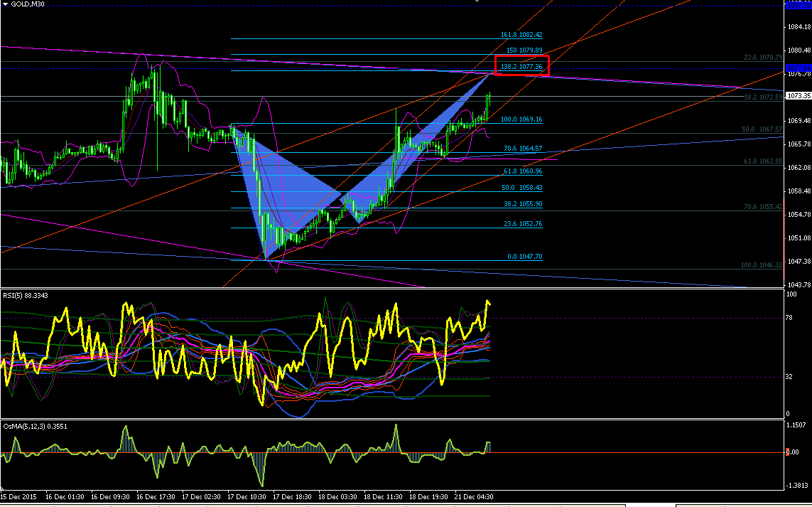Image resolution: width=812 pixels, height=507 pixels.
Task: Click the grey 38.2 1072.59 retracement label
Action: coord(763,97)
